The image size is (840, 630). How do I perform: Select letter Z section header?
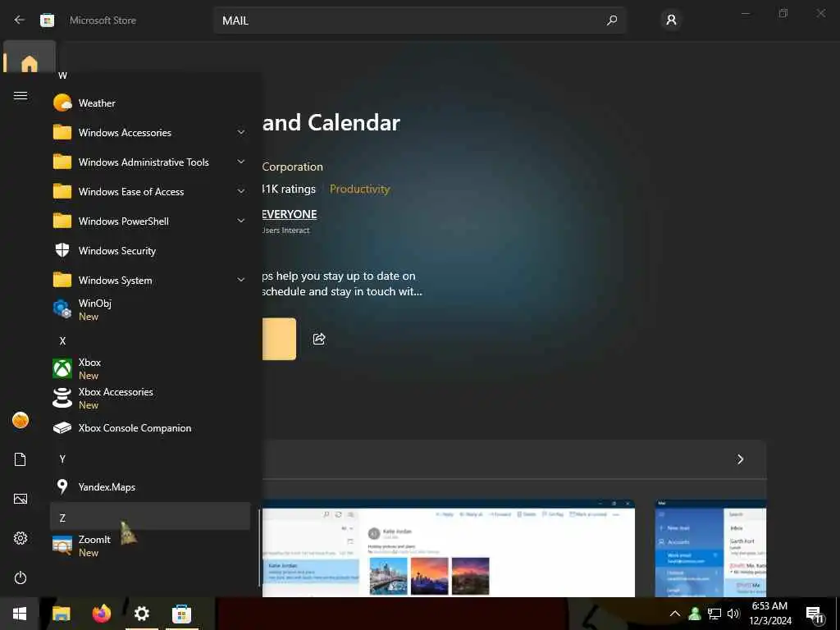click(150, 517)
